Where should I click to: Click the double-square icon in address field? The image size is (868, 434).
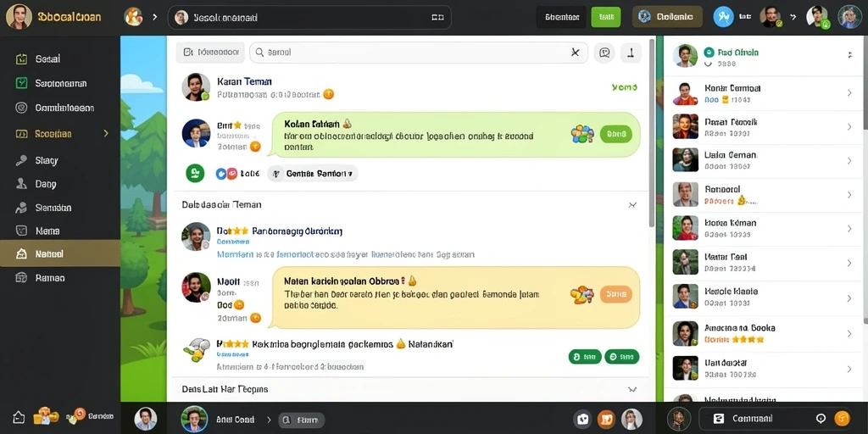coord(437,18)
